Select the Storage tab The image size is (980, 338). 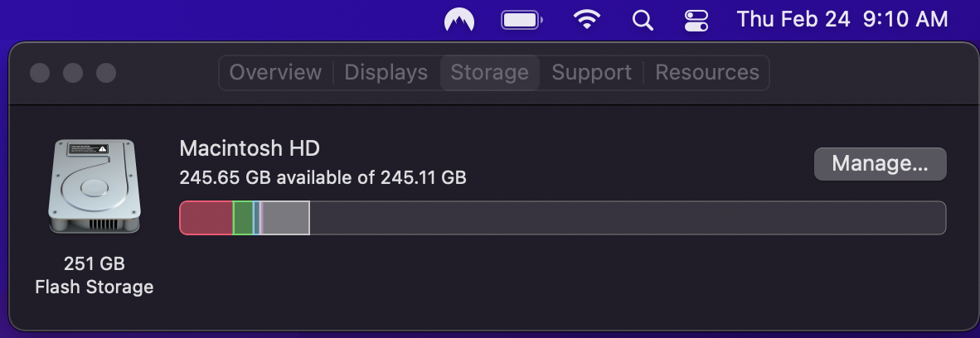pyautogui.click(x=490, y=73)
